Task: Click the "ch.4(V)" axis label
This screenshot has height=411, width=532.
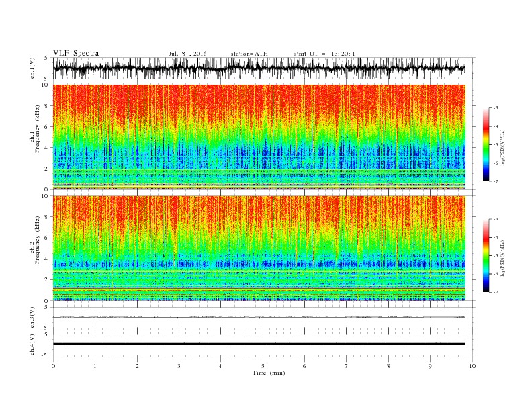Action: coord(32,345)
